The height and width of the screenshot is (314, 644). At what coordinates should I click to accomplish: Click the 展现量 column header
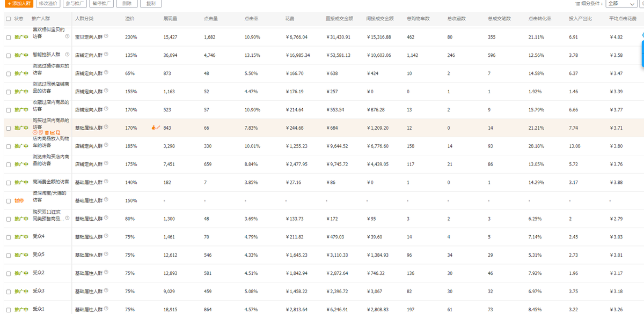tap(170, 19)
